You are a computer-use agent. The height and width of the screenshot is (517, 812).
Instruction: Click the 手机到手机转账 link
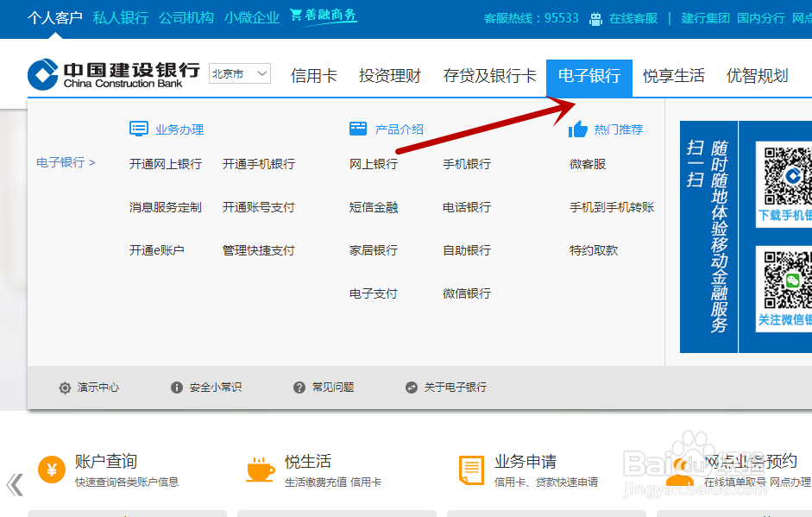[612, 207]
